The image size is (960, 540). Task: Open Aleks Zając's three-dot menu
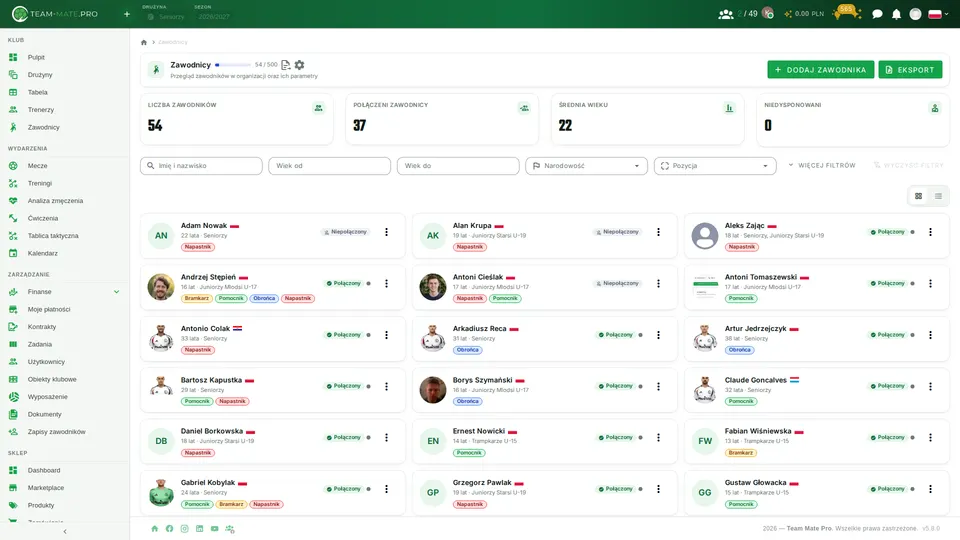[x=930, y=232]
